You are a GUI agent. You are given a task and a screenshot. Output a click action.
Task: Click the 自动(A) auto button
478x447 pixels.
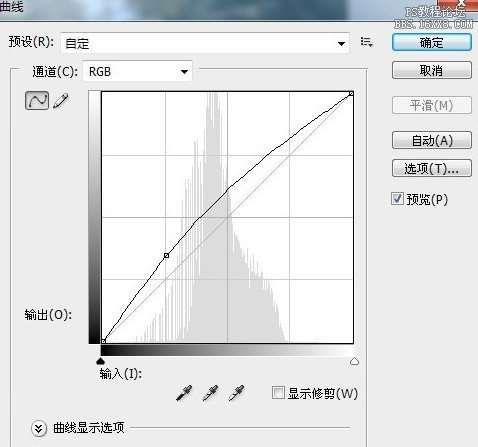click(x=432, y=140)
